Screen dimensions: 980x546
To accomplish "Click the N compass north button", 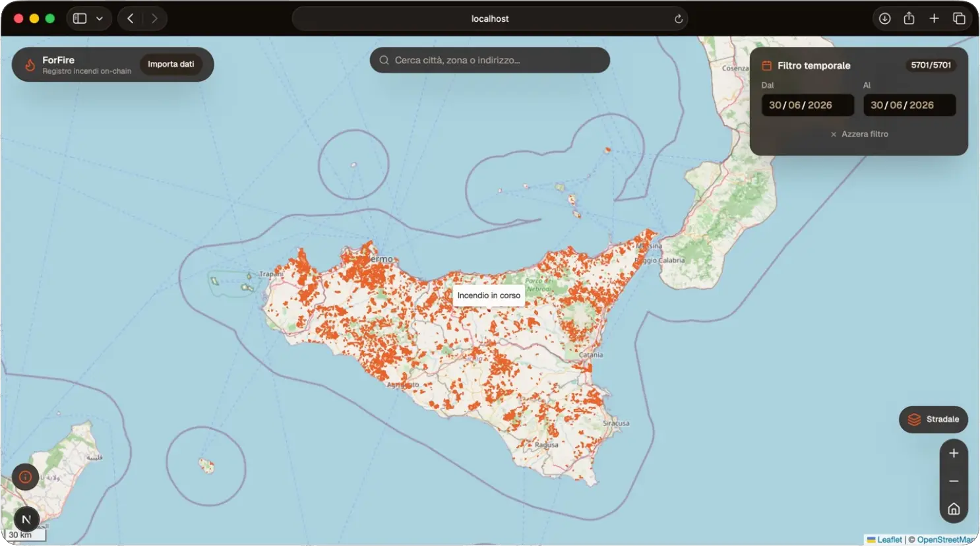I will coord(26,519).
